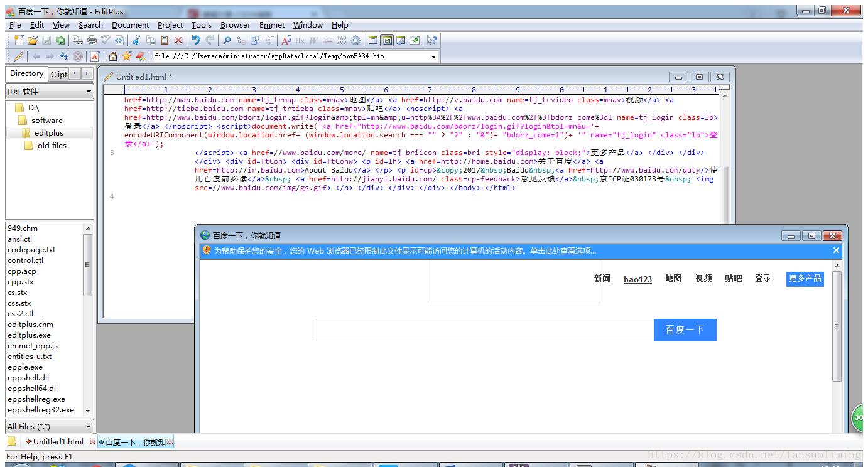This screenshot has width=868, height=467.
Task: Select 'emmet_epp.js' in file list
Action: click(x=32, y=346)
